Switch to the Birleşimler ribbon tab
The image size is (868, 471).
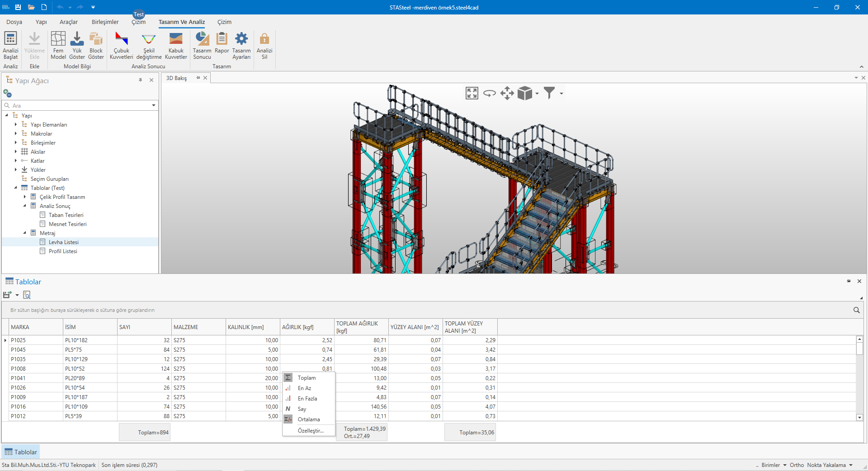pos(105,22)
